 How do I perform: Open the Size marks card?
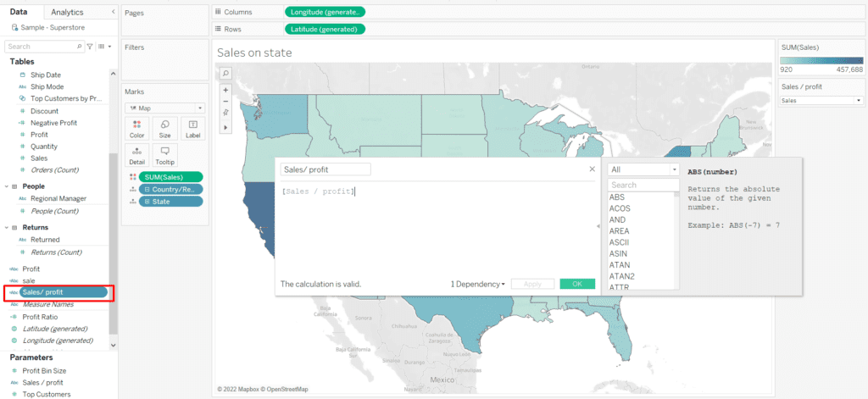[x=165, y=129]
